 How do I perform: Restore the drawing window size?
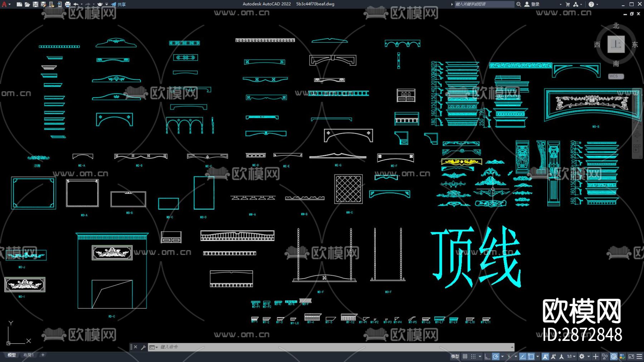(x=632, y=14)
